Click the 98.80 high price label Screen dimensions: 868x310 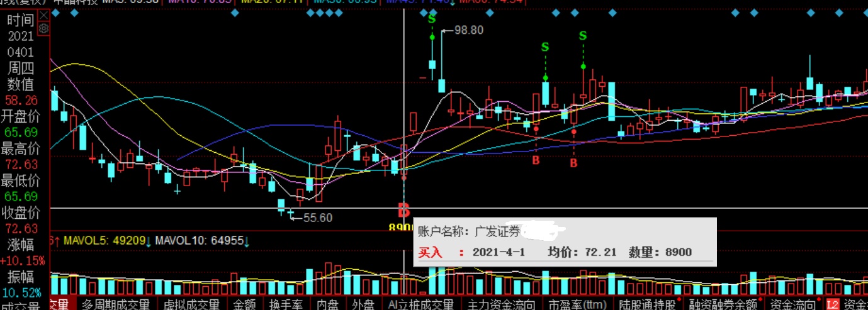point(468,30)
